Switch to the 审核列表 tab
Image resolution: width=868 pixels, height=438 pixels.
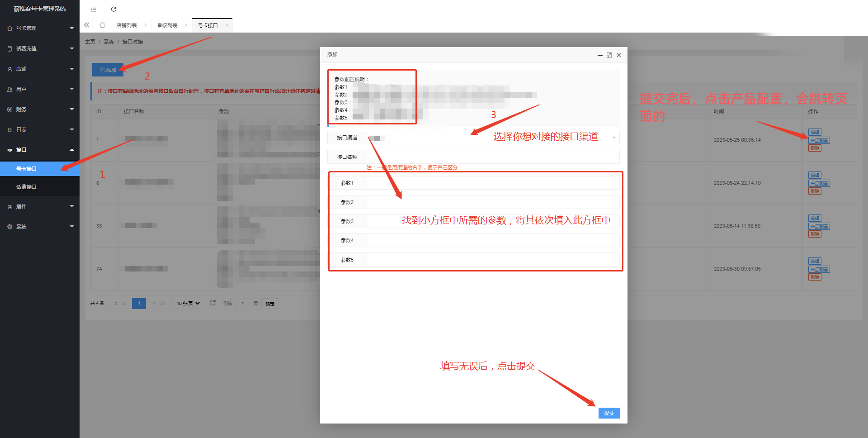coord(167,25)
